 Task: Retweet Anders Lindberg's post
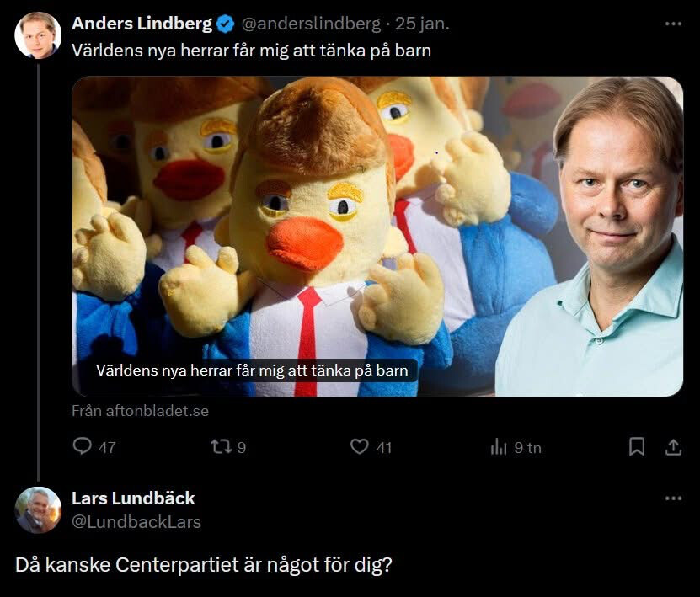(x=228, y=446)
